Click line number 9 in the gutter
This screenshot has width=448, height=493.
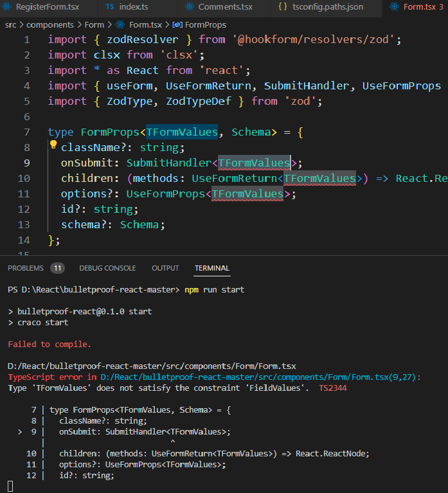click(27, 163)
